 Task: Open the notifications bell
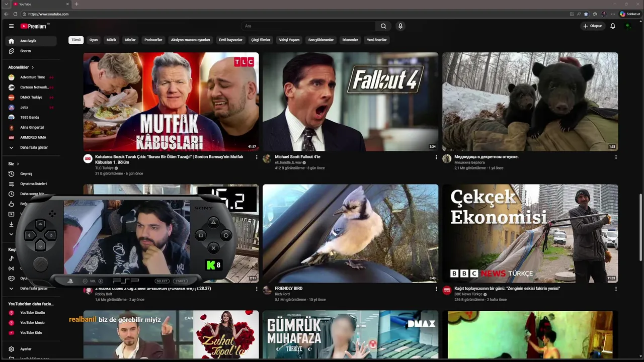coord(613,26)
